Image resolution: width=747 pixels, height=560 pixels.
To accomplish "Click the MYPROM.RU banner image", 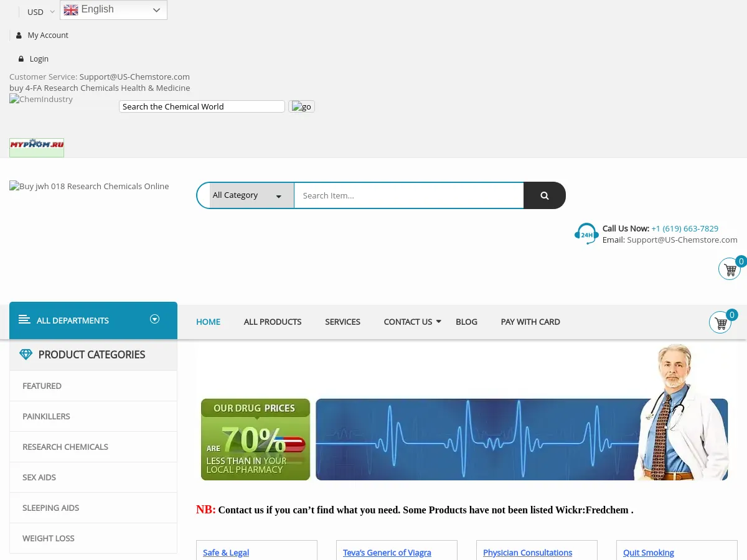I will (37, 147).
